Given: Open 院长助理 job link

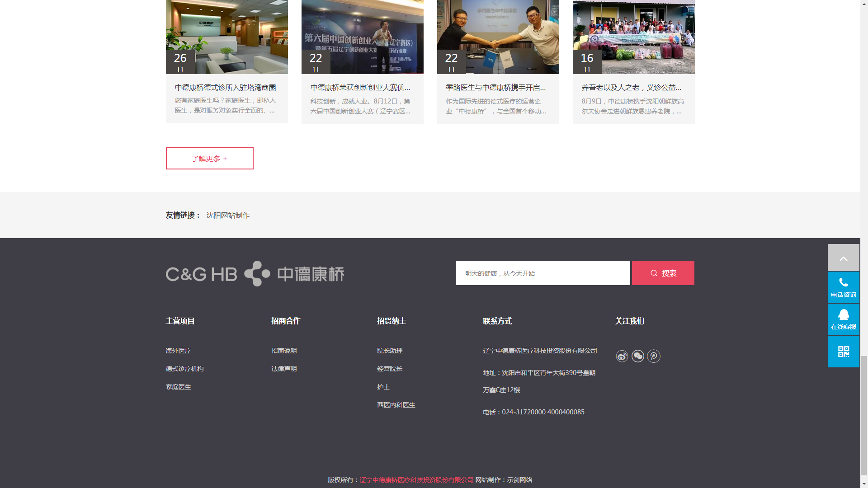Looking at the screenshot, I should (390, 351).
